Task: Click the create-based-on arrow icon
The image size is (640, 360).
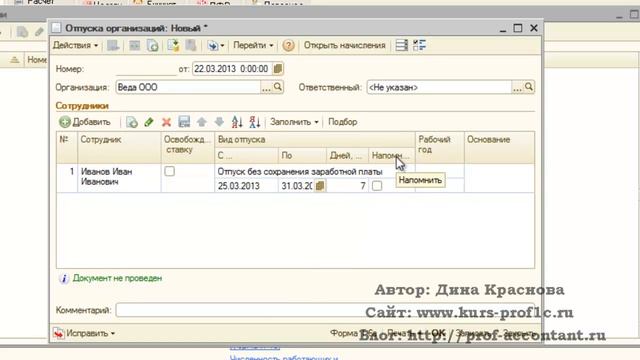Action: 212,45
